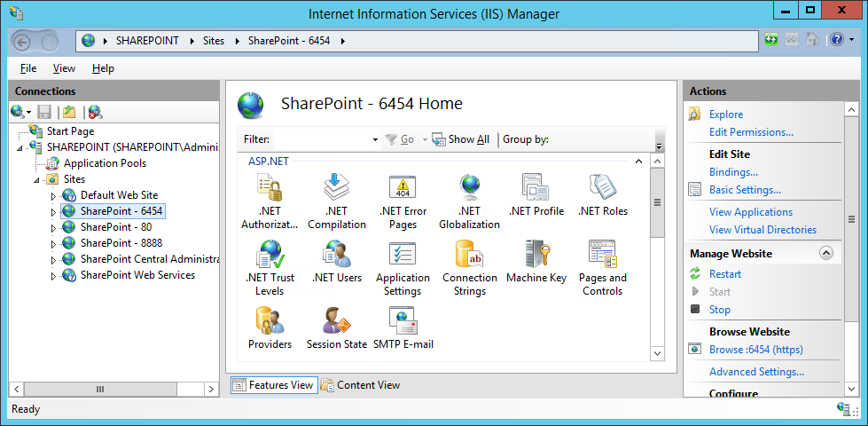
Task: Click Edit Permissions link
Action: pyautogui.click(x=751, y=132)
